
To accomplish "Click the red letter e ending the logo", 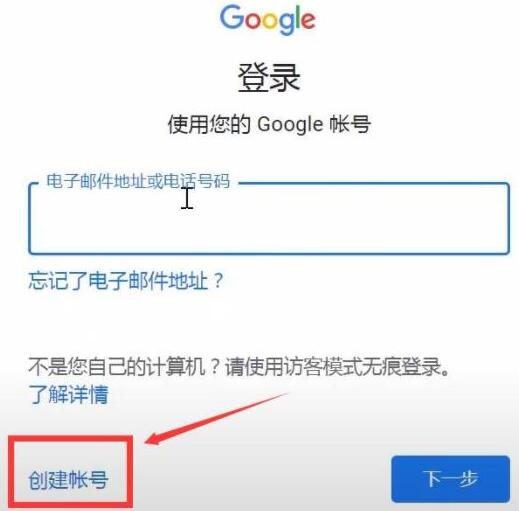I will 308,21.
